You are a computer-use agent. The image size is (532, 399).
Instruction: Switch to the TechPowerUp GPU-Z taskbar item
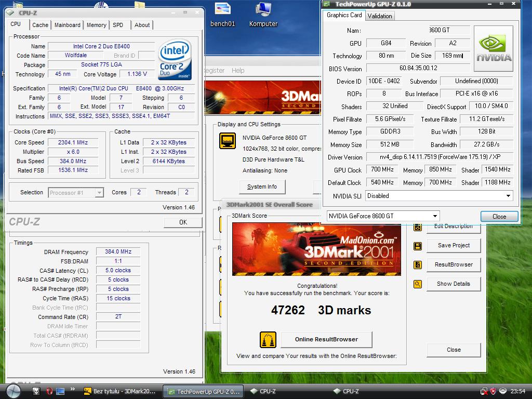[x=204, y=392]
